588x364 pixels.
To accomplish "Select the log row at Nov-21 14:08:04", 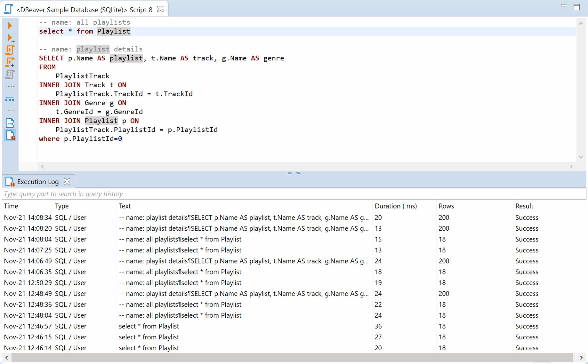I will click(294, 239).
